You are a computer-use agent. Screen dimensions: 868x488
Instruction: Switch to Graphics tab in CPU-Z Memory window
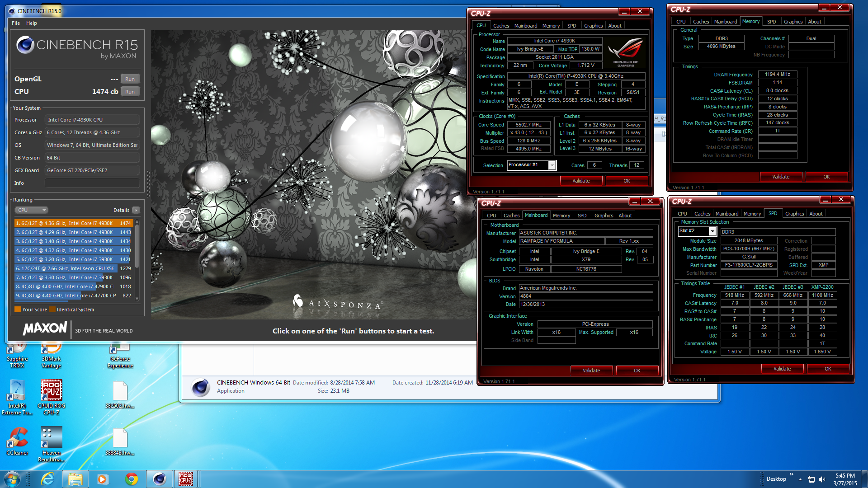[793, 22]
